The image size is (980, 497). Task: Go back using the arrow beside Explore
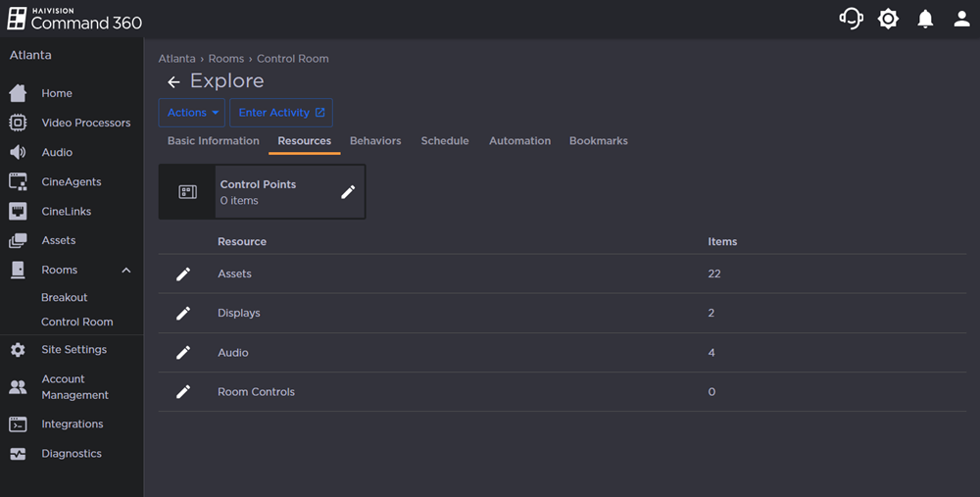[173, 82]
